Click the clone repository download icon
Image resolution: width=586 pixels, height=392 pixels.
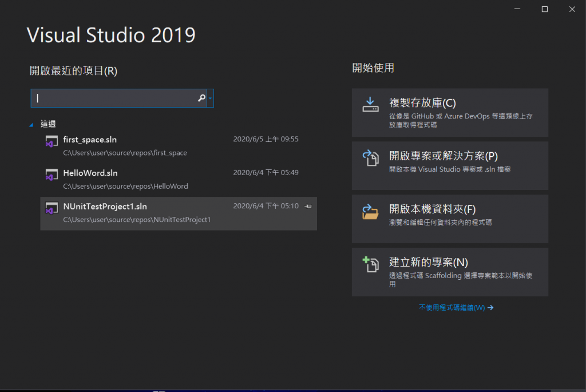tap(370, 104)
